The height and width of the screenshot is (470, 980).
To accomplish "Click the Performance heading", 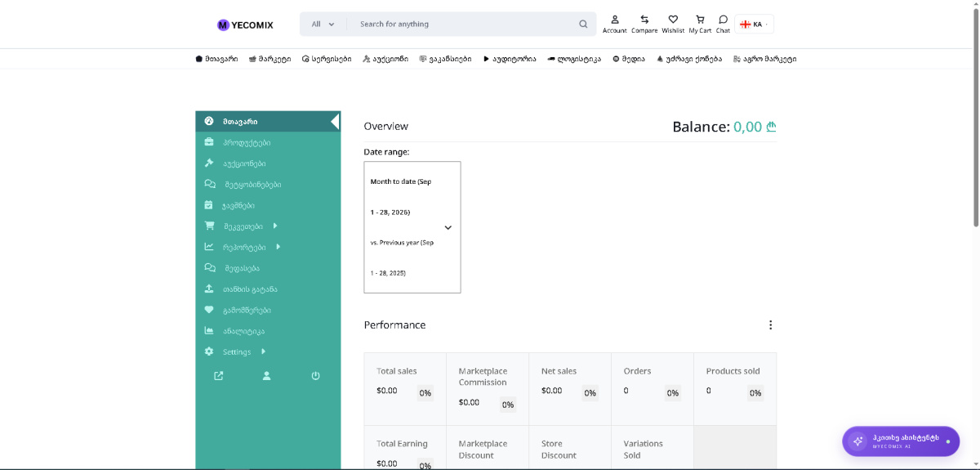I will 394,325.
